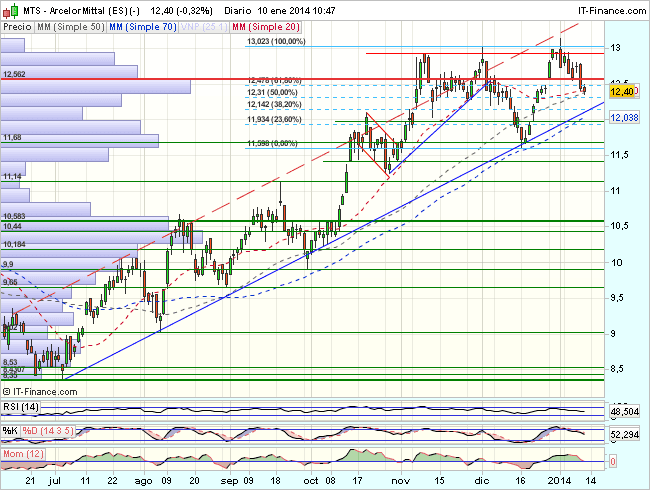
Task: Click the 11,5 price axis label
Action: (x=618, y=155)
